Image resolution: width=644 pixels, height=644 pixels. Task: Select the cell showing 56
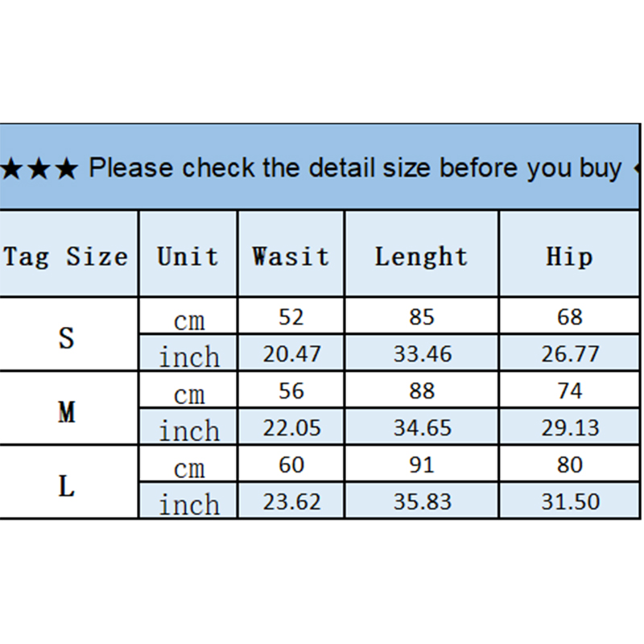point(291,391)
